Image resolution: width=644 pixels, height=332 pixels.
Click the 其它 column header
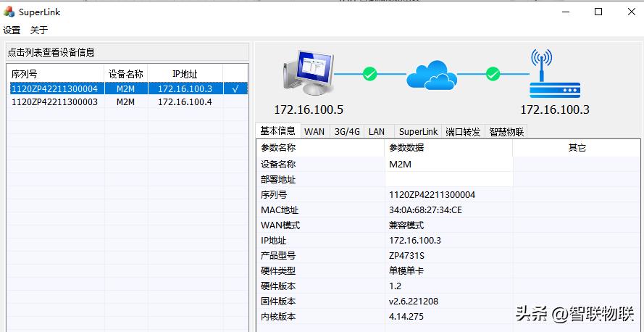click(x=577, y=149)
